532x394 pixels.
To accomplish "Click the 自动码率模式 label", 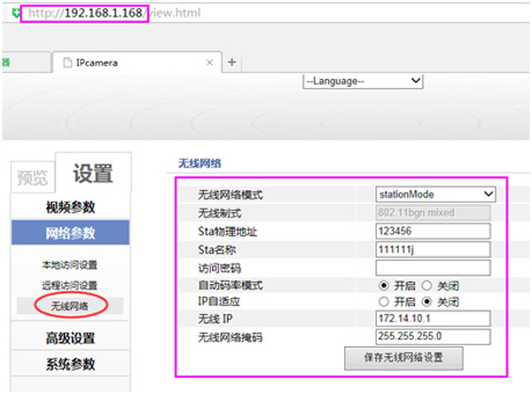I will (231, 285).
